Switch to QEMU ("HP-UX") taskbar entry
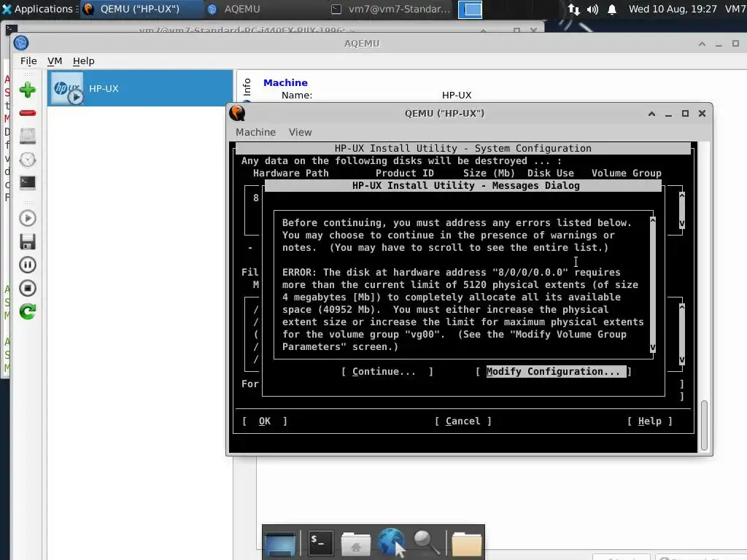The image size is (747, 560). [141, 9]
